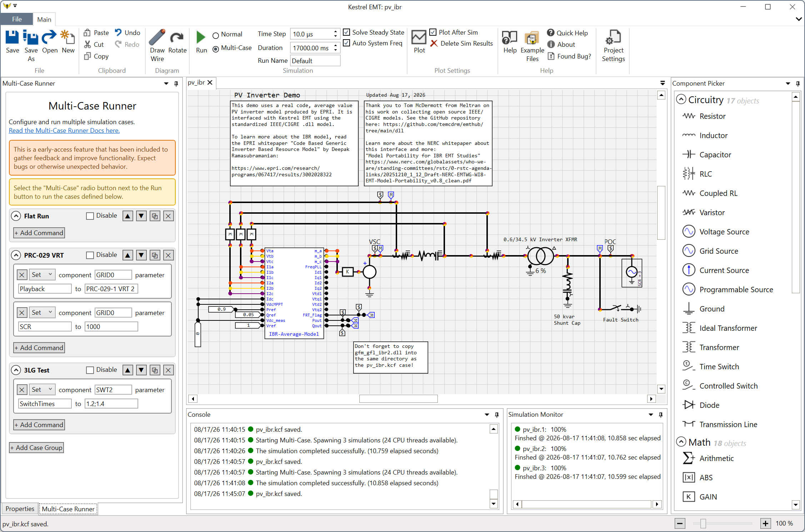Click Add Command under PRC-029 VRT
The height and width of the screenshot is (532, 805).
(x=39, y=348)
